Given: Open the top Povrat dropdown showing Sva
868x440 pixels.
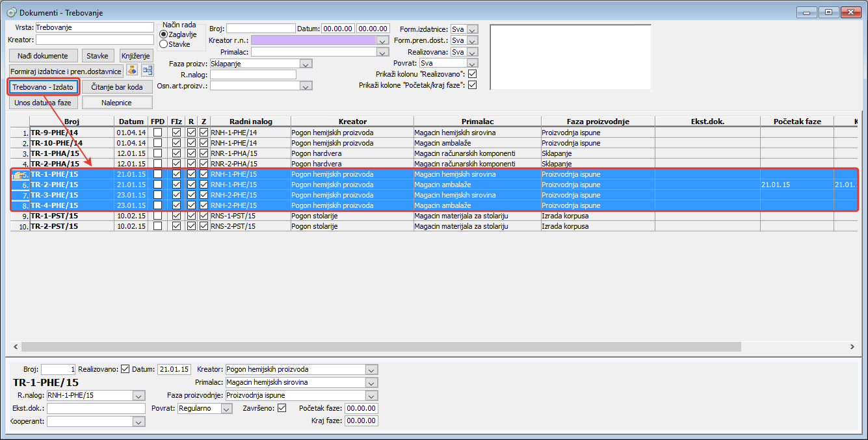Looking at the screenshot, I should click(473, 63).
